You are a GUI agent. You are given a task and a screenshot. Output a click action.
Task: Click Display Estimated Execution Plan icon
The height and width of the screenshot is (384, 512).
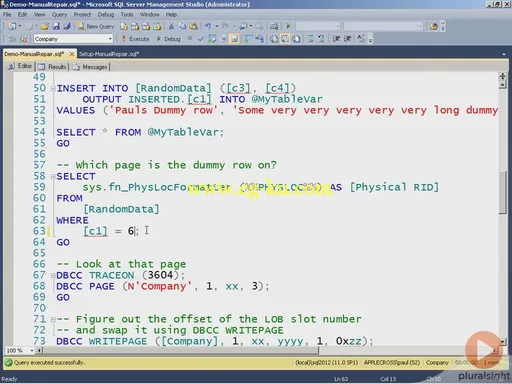212,39
